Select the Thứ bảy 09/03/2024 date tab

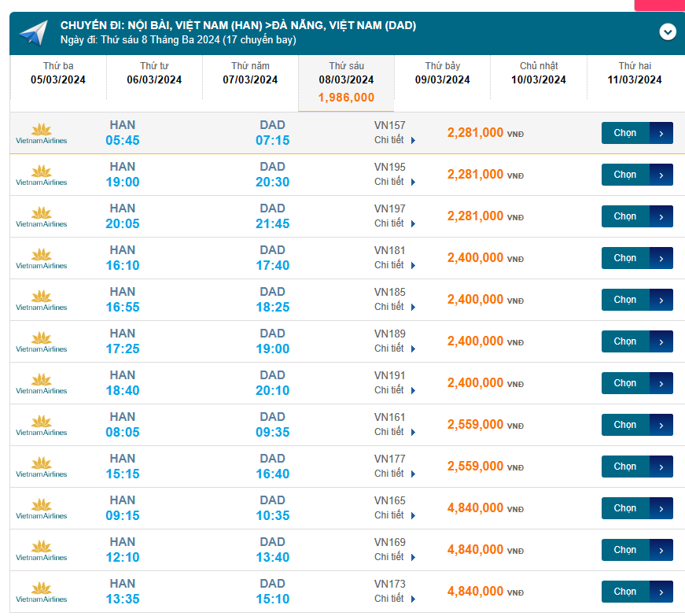tap(442, 73)
